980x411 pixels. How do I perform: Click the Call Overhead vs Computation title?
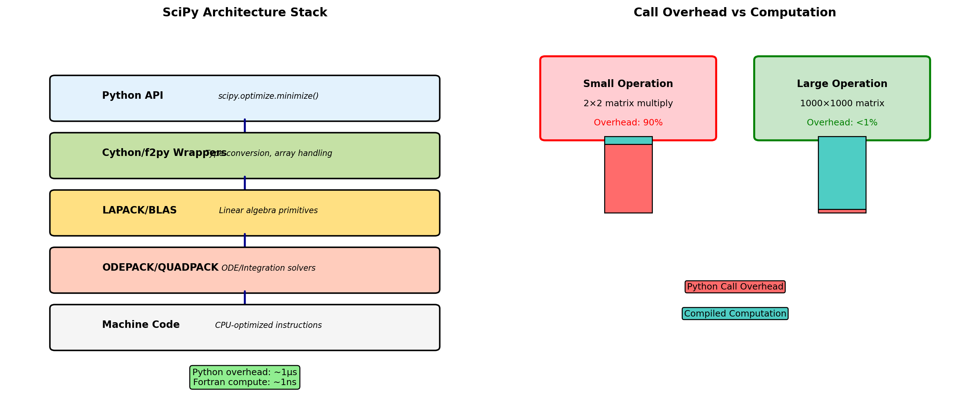(x=735, y=12)
